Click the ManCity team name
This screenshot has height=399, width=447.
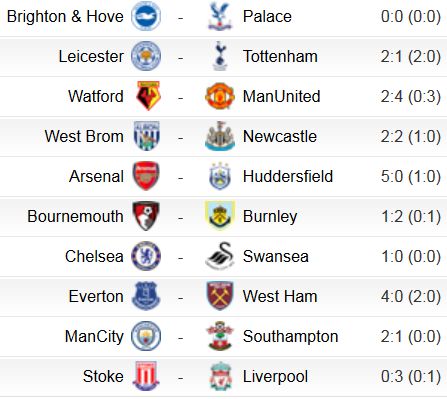click(x=94, y=336)
